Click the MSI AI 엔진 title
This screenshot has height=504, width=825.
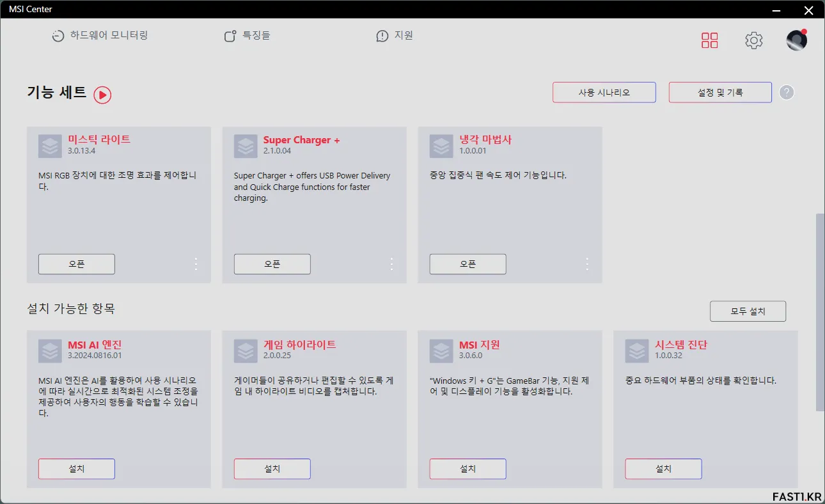tap(95, 345)
